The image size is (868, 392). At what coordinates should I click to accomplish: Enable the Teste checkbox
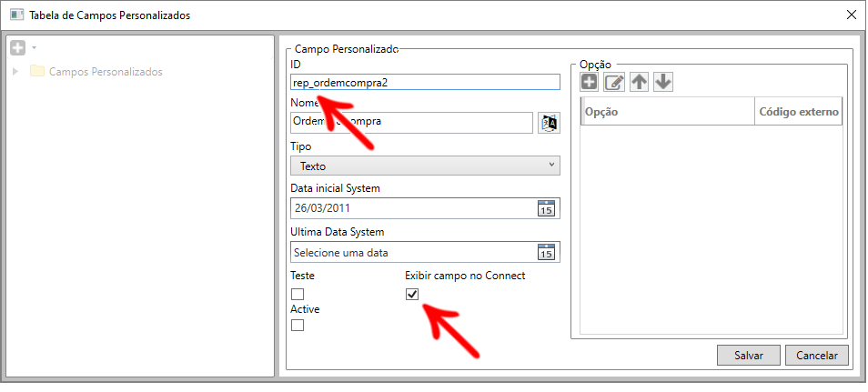[298, 294]
